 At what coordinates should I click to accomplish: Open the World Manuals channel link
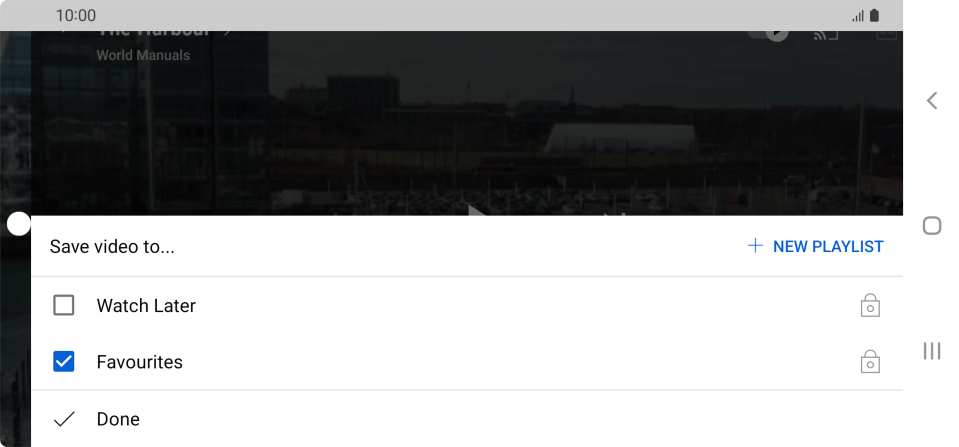pos(143,55)
